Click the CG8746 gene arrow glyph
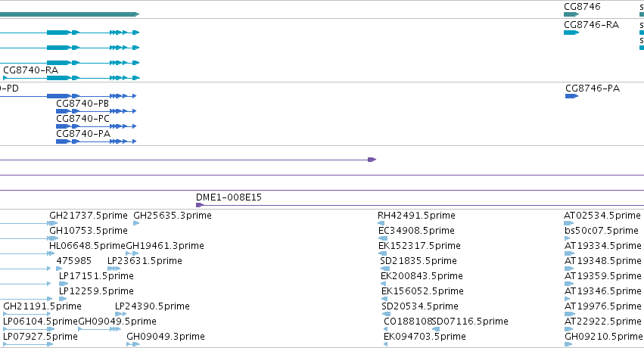This screenshot has width=644, height=348. 571,14
